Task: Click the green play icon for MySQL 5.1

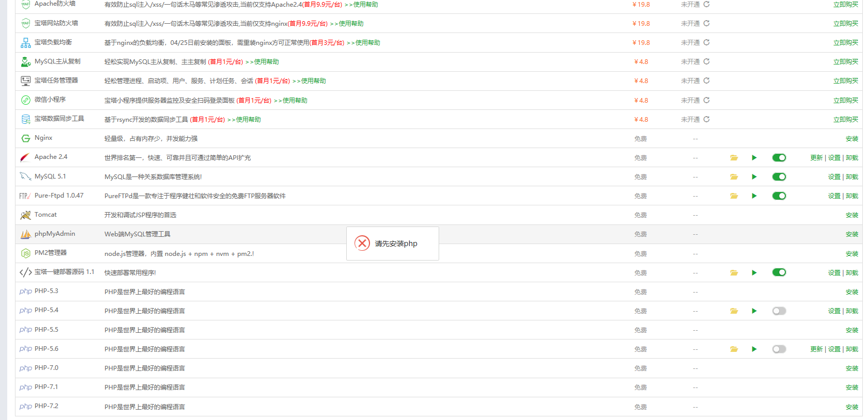Action: 754,177
